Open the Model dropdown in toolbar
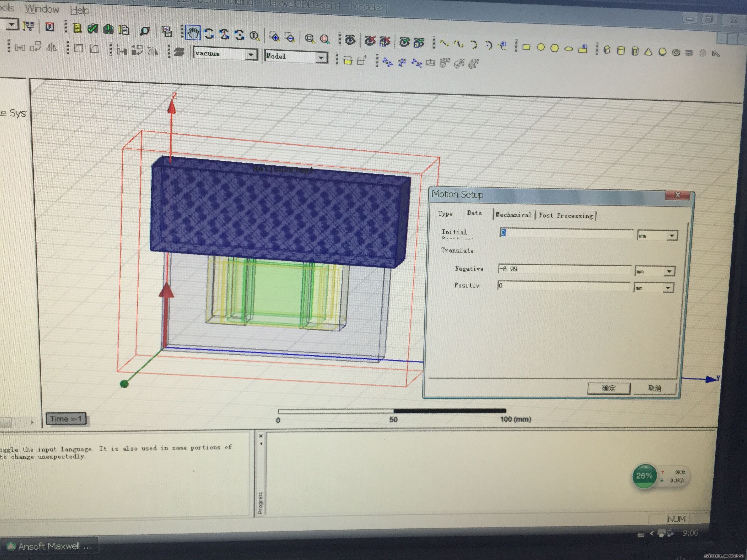This screenshot has width=747, height=560. click(321, 58)
